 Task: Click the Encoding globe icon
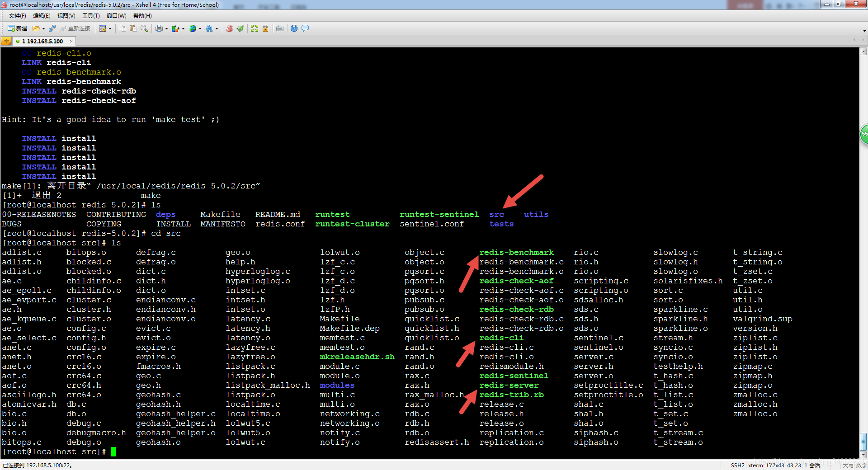coord(193,28)
